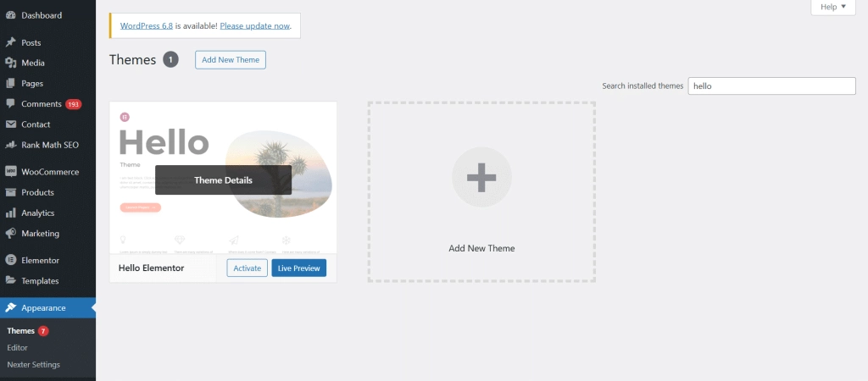
Task: Open the Rank Math SEO menu
Action: tap(49, 145)
